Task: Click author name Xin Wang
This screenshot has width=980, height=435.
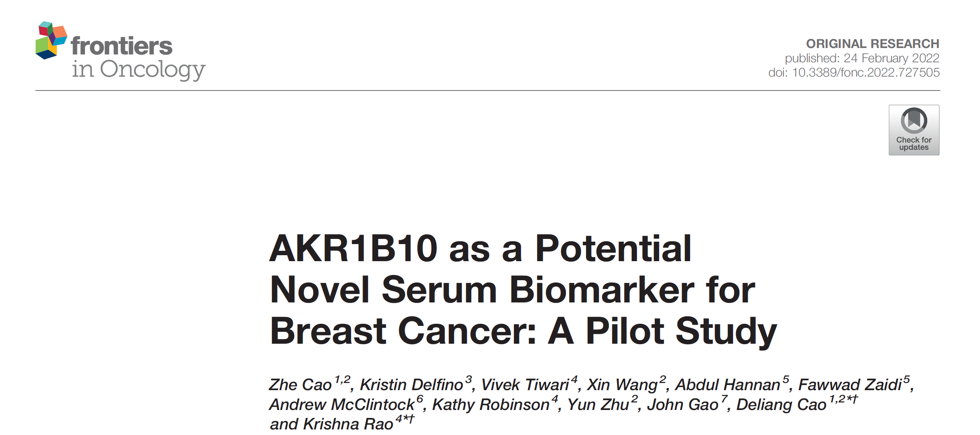Action: pos(622,385)
